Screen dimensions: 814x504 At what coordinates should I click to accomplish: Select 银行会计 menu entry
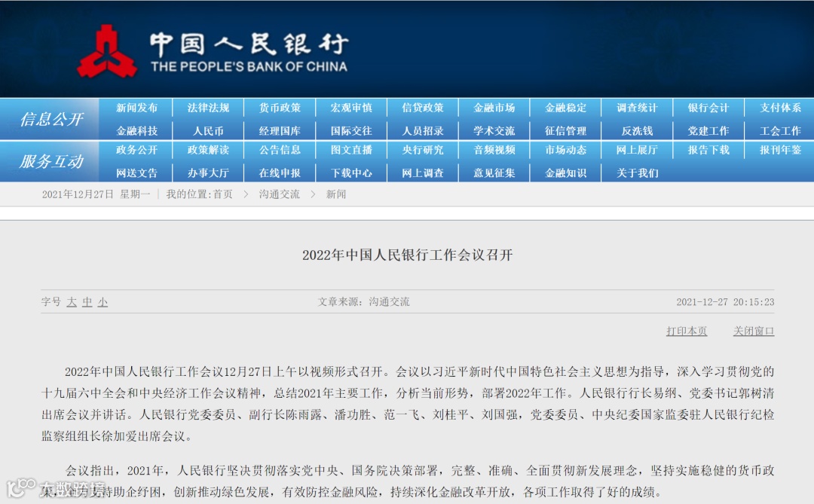point(708,108)
